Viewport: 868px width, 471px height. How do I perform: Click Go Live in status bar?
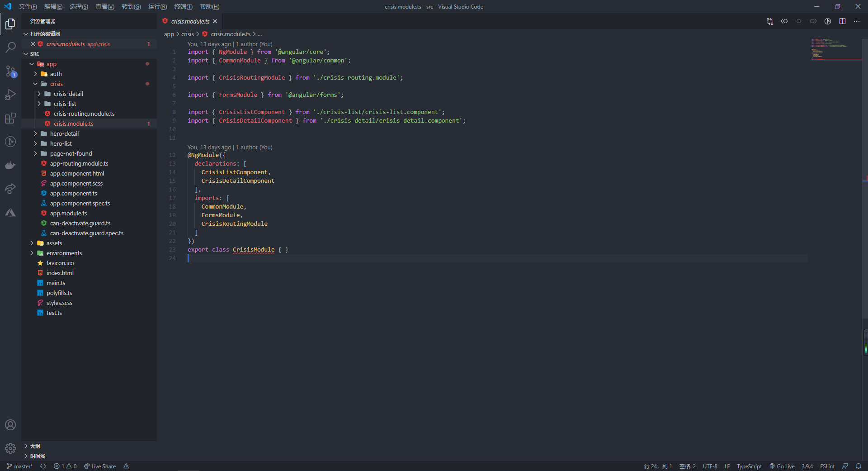(782, 466)
